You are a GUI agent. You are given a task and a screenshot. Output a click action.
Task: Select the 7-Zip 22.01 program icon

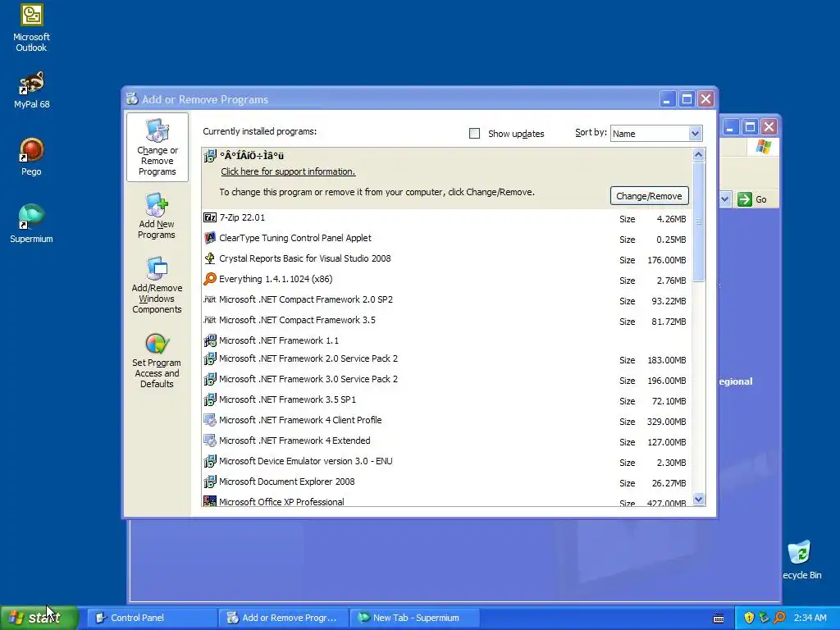pyautogui.click(x=210, y=217)
